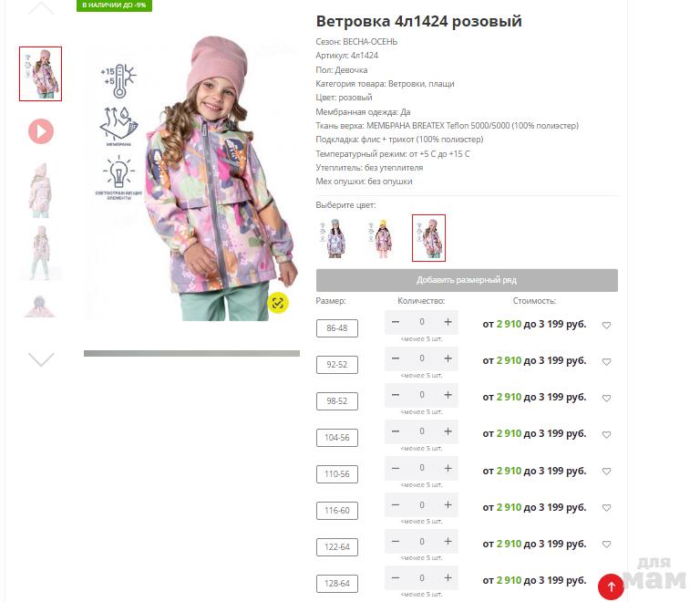Select size 86-48 box
Image resolution: width=700 pixels, height=602 pixels.
coord(337,328)
